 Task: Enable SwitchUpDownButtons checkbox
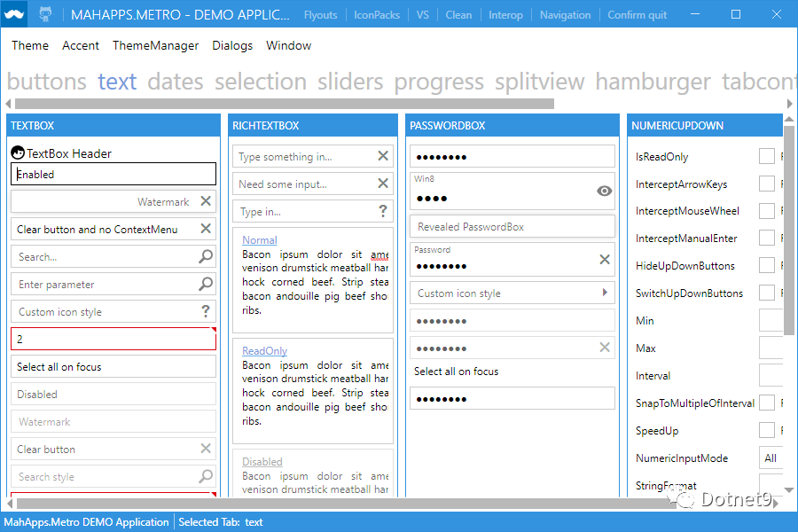point(766,293)
